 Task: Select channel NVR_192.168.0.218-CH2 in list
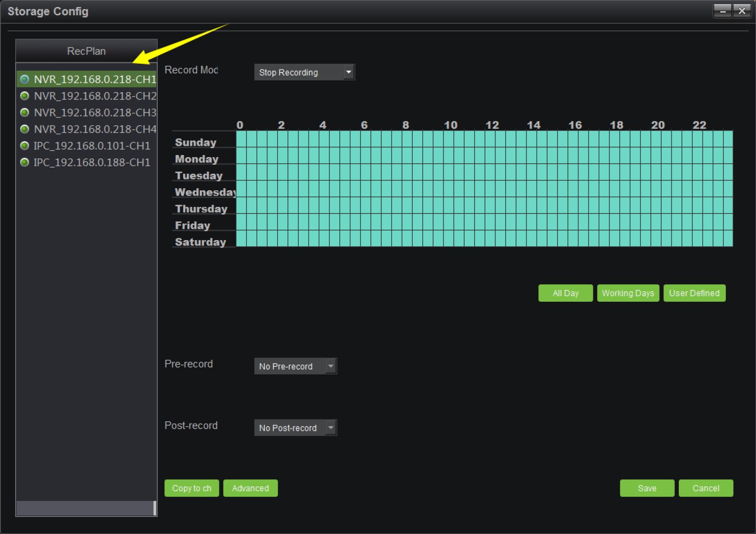[x=95, y=96]
